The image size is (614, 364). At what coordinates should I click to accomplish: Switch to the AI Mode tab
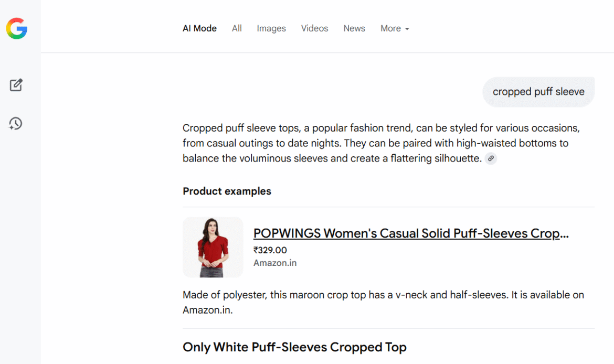pos(199,28)
